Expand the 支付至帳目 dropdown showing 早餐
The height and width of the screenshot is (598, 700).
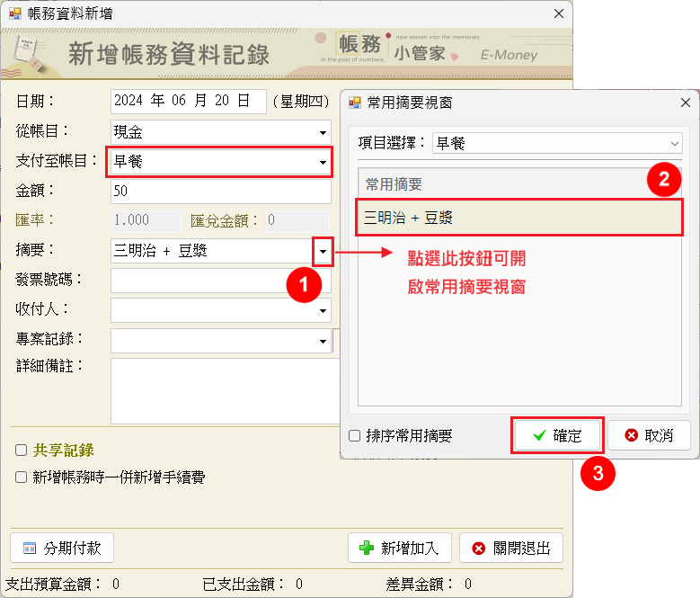(x=323, y=162)
